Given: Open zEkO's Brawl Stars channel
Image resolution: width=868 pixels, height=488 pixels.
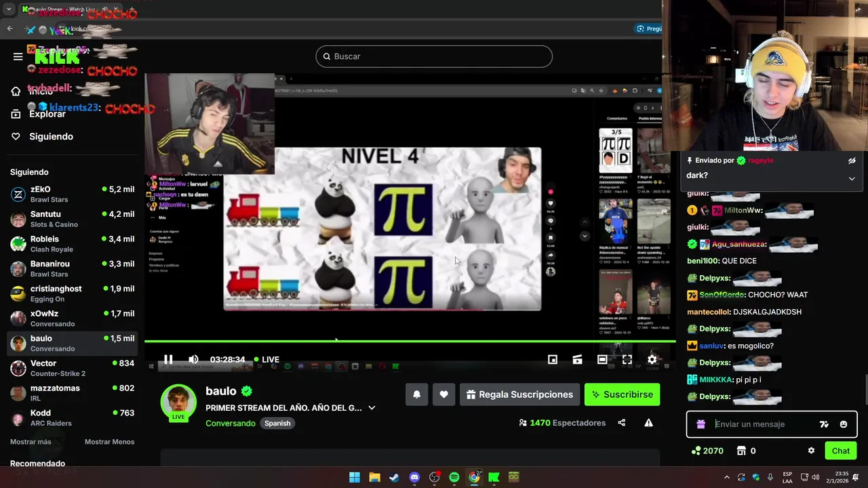Looking at the screenshot, I should (x=73, y=195).
